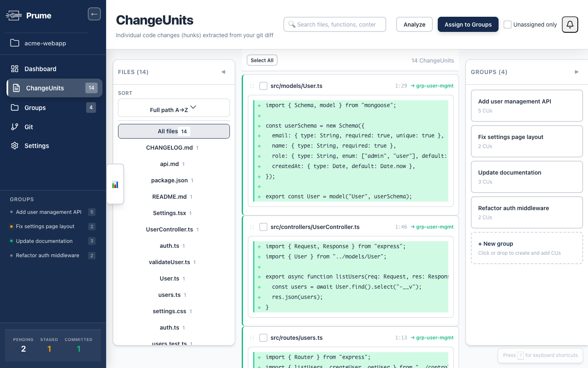Open Add user management API group card

pyautogui.click(x=527, y=105)
